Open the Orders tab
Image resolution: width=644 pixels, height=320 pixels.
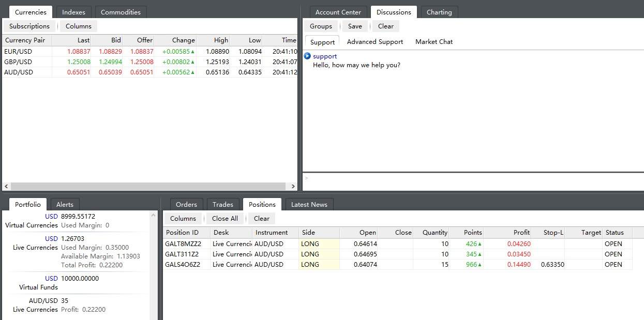pyautogui.click(x=187, y=204)
